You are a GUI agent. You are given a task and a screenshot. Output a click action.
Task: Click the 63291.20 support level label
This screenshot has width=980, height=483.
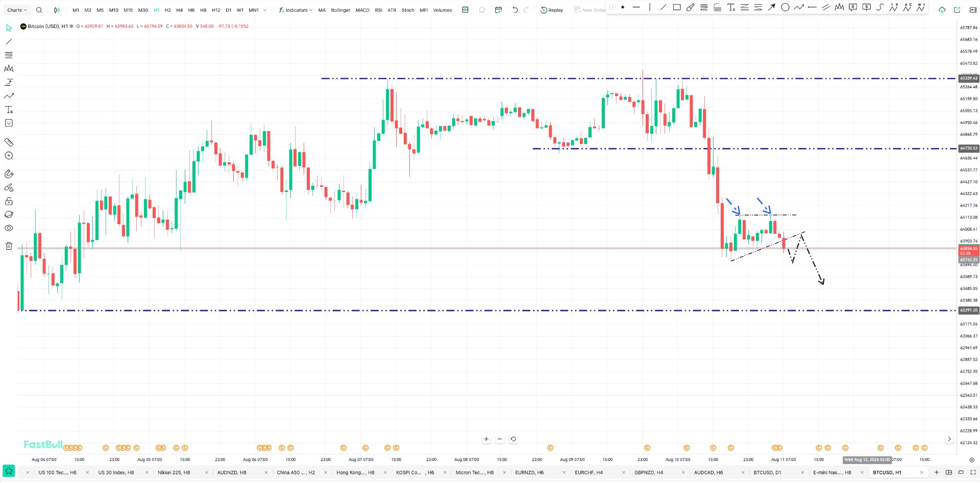coord(968,310)
